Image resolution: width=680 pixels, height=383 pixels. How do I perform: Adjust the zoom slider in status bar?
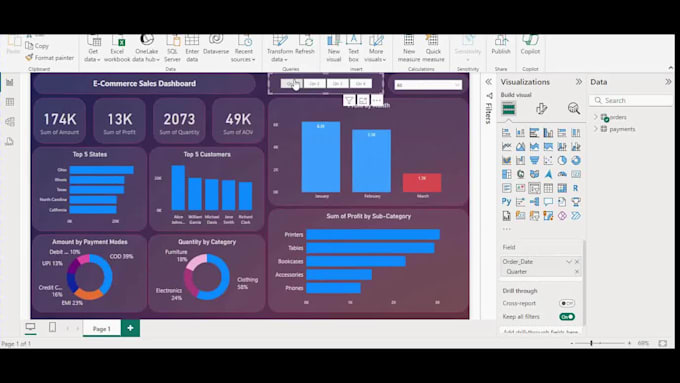591,343
